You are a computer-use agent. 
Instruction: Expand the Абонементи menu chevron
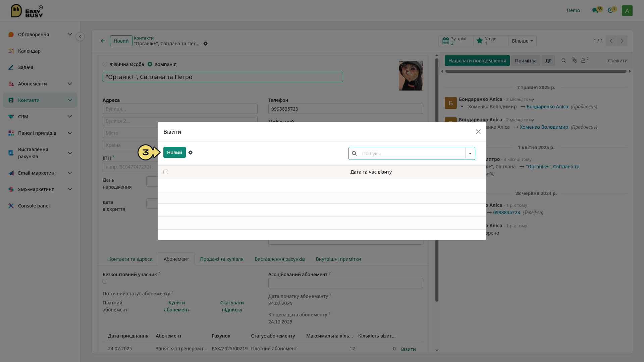click(x=70, y=84)
